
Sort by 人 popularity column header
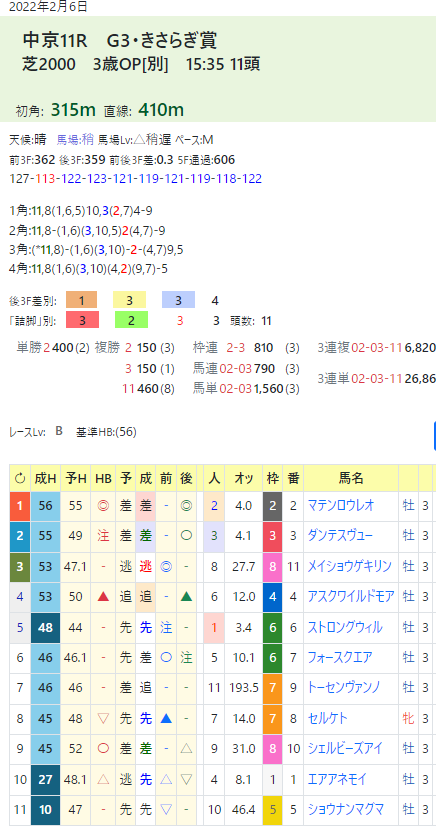tap(214, 478)
